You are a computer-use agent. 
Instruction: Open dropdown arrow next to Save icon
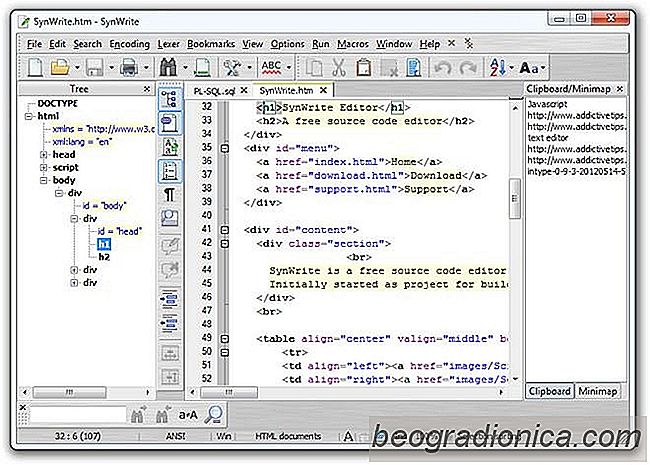(x=112, y=67)
